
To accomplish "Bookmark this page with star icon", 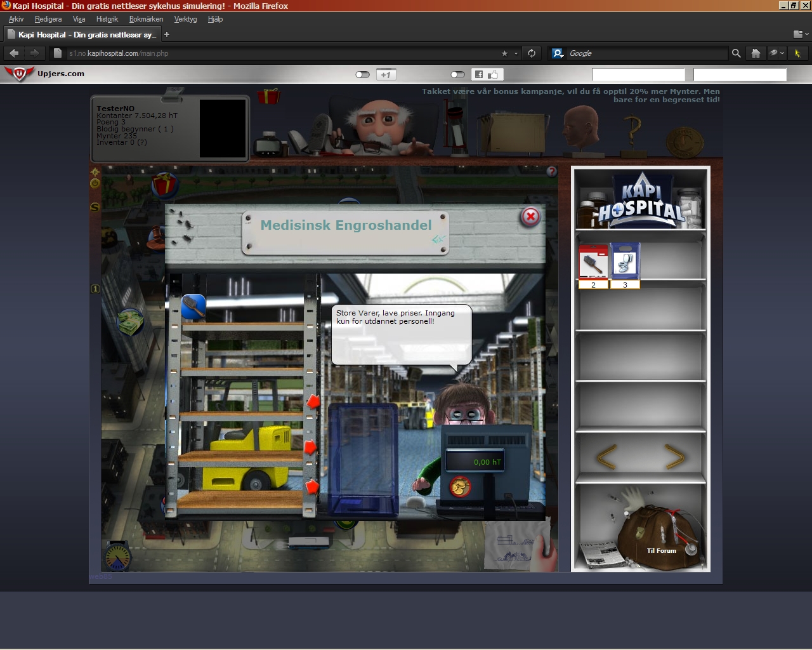I will 505,53.
